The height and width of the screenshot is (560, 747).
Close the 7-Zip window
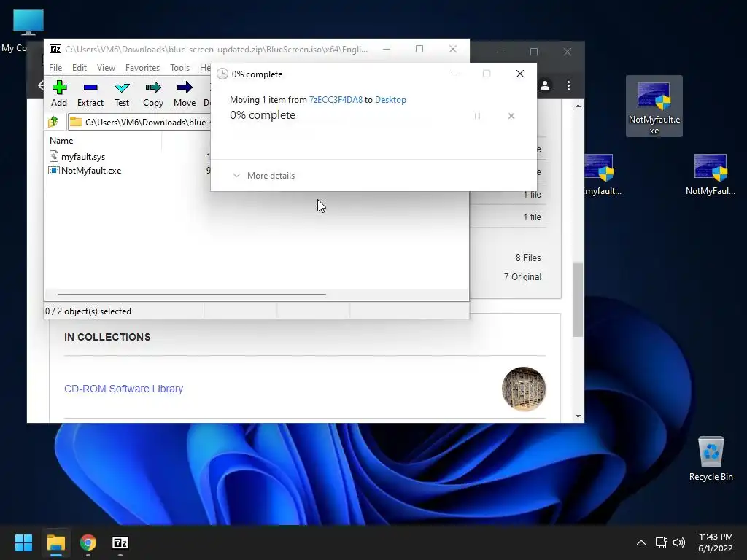[x=453, y=49]
